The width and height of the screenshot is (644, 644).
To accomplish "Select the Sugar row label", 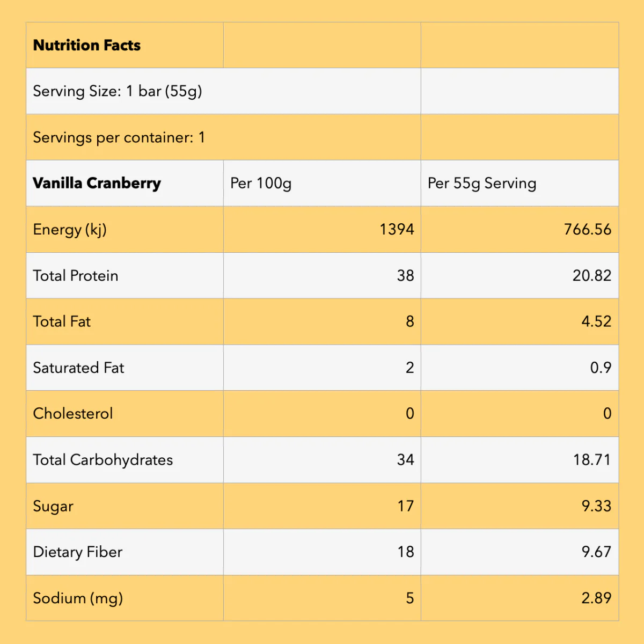I will coord(53,506).
